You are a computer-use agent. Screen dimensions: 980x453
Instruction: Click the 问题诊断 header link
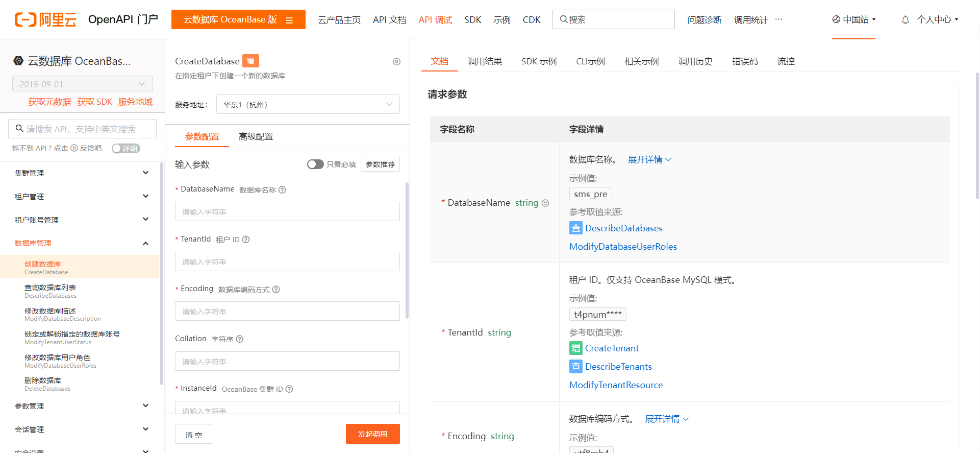coord(704,20)
